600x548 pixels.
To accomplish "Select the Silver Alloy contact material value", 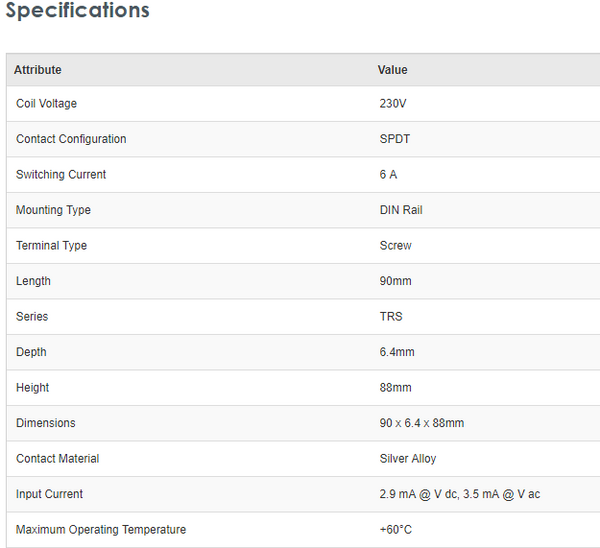I will point(407,459).
